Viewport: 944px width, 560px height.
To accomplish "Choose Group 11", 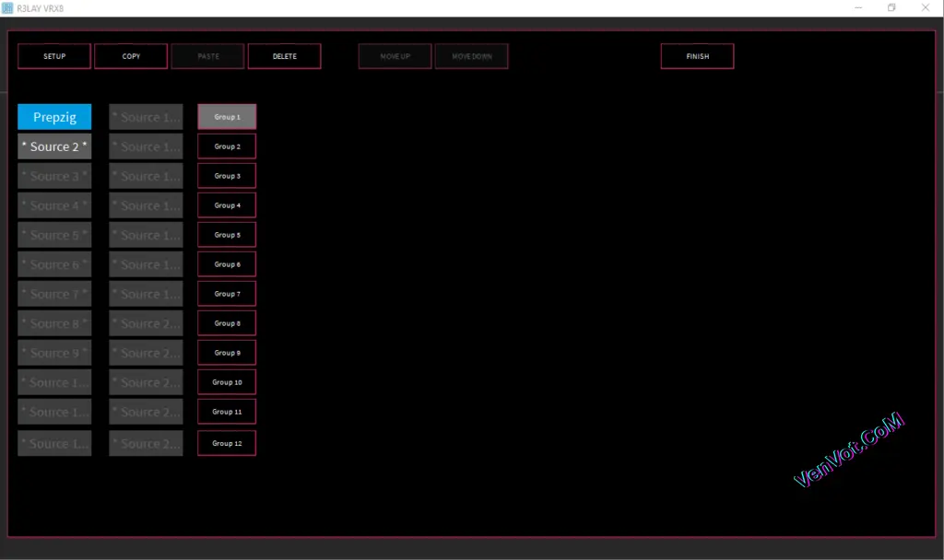I will (x=227, y=412).
